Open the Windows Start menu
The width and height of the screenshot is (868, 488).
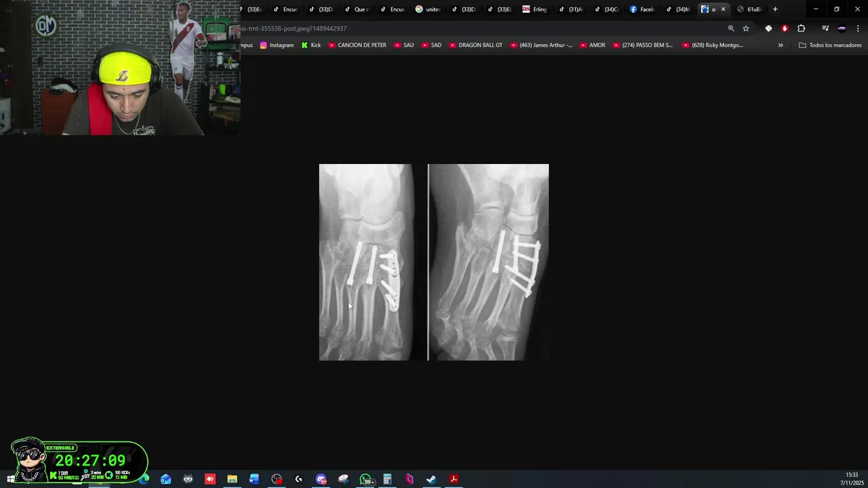pos(11,479)
